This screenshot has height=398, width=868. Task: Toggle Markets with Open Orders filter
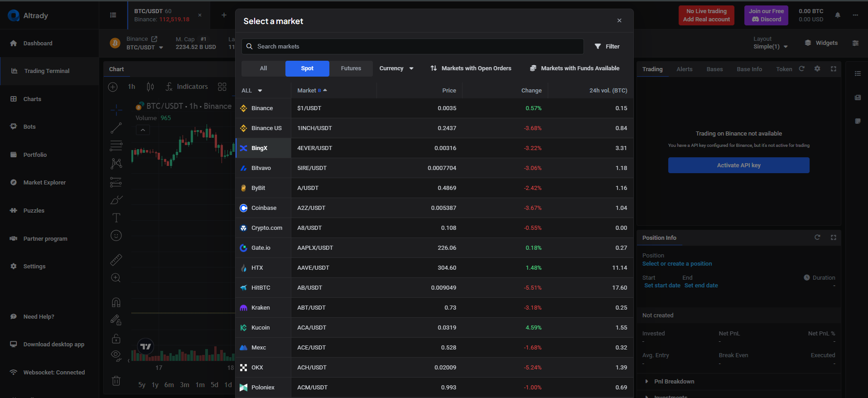click(471, 68)
